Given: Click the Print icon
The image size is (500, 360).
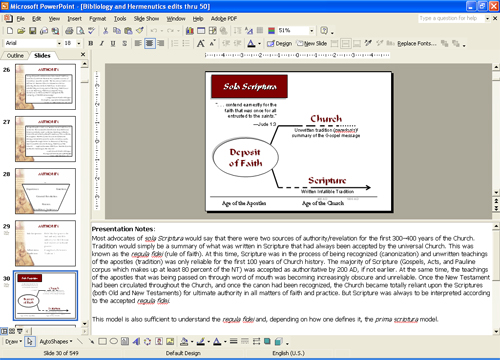Looking at the screenshot, I should (x=69, y=31).
